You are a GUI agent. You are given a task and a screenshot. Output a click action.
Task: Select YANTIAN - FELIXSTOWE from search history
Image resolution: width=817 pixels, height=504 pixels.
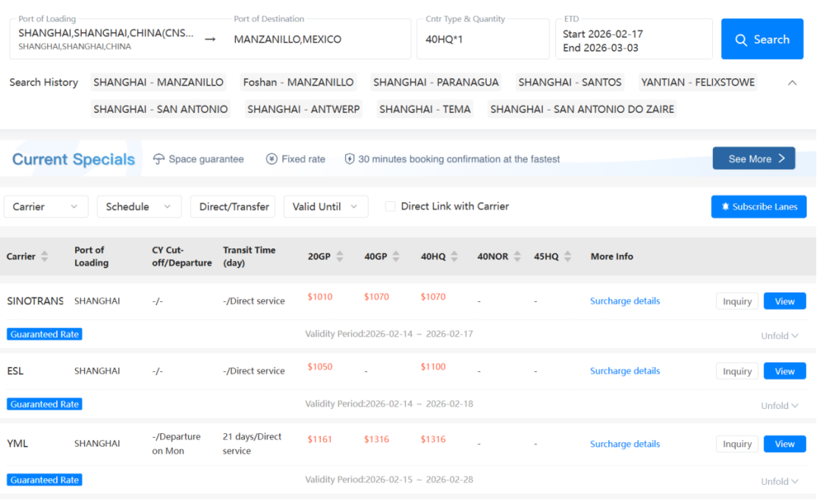698,83
